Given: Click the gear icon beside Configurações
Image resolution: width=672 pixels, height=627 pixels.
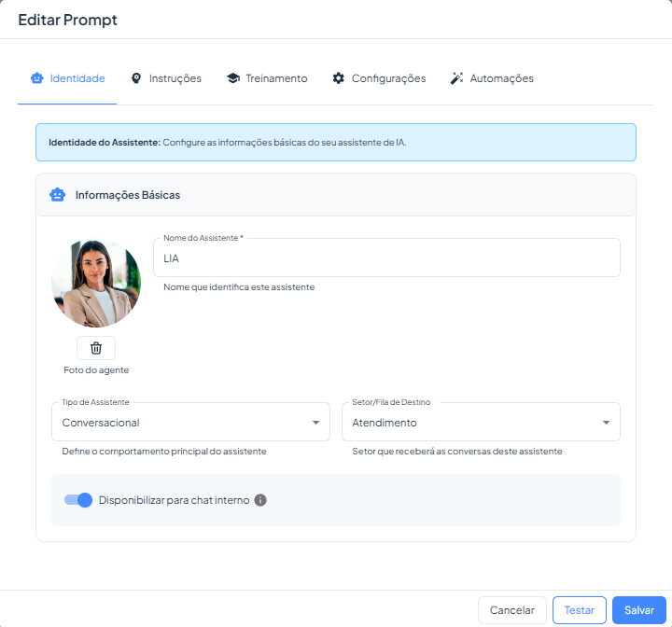Looking at the screenshot, I should pos(339,78).
